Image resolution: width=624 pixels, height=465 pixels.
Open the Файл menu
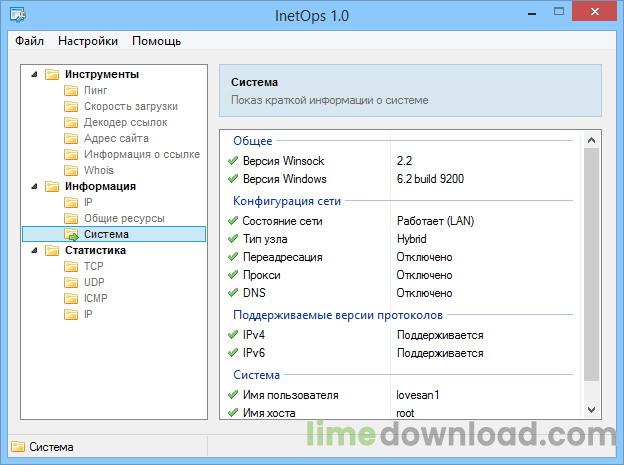coord(29,41)
